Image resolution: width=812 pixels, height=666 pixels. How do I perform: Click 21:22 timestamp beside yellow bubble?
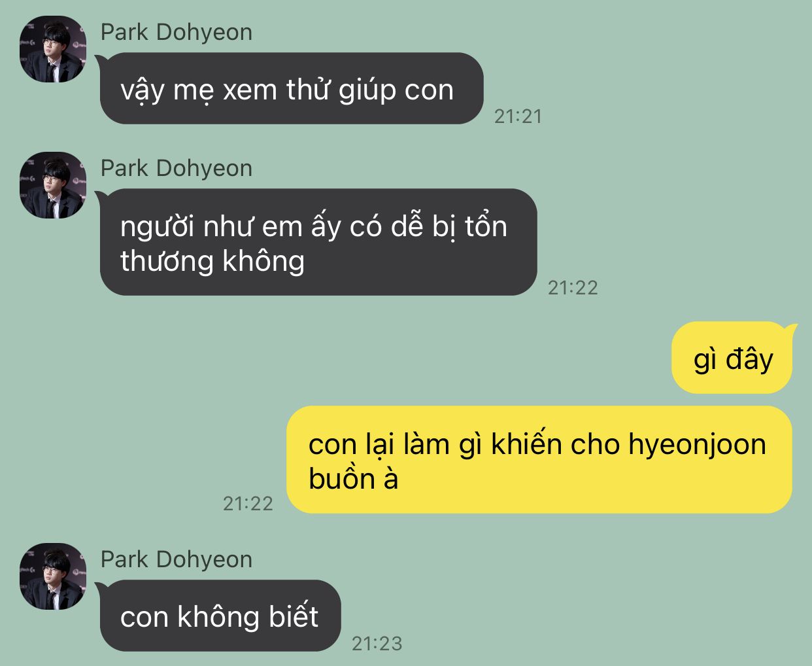tap(248, 503)
